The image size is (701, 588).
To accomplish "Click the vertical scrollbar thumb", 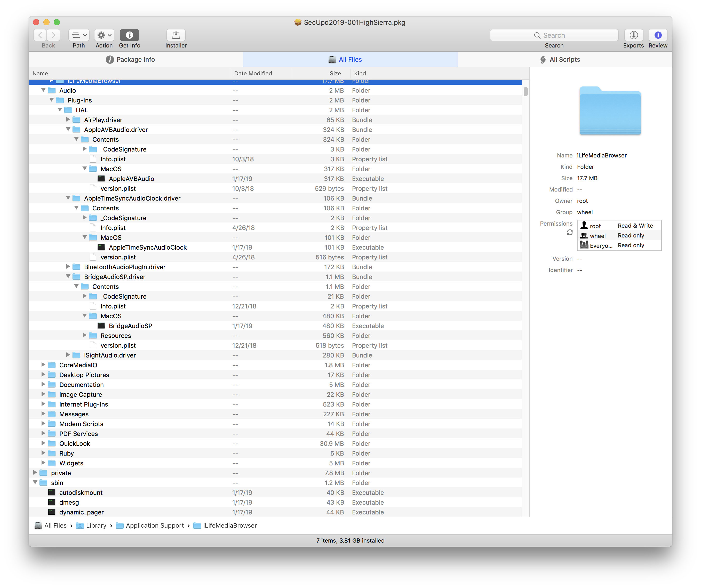I will pos(525,91).
